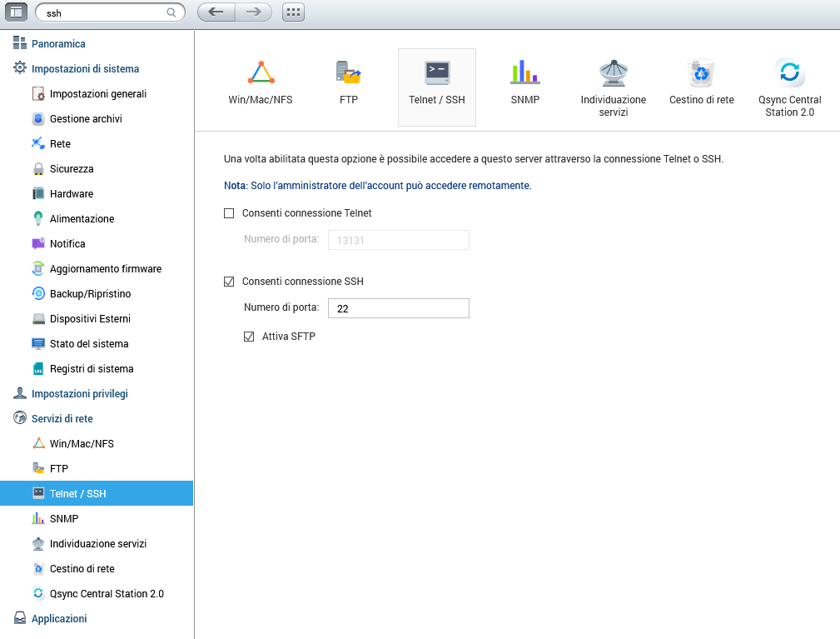Open Cestino di rete recycle bin icon

coord(701,73)
